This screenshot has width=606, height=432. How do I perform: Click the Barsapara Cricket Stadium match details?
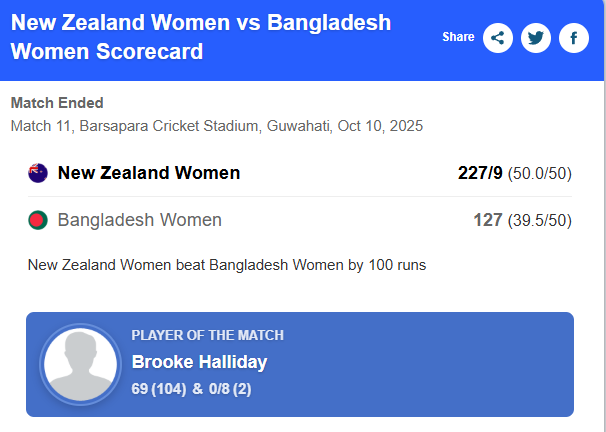point(216,126)
